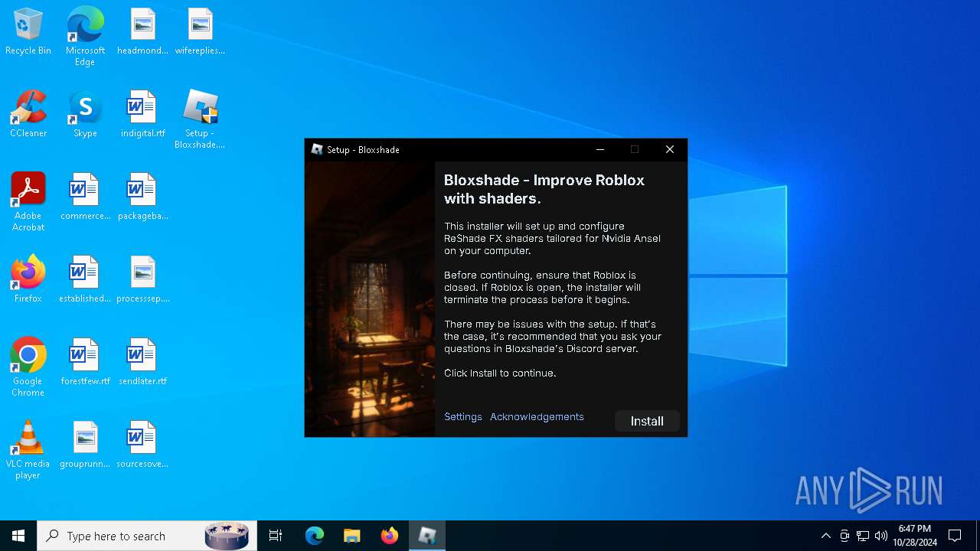Select the processsep image file icon
Screen dimensions: 980x551
(x=142, y=280)
